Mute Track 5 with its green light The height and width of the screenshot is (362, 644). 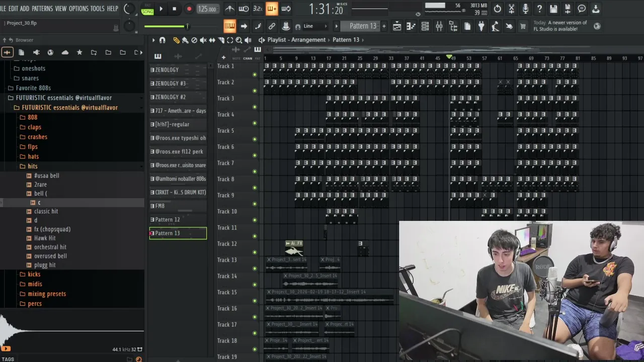click(255, 139)
